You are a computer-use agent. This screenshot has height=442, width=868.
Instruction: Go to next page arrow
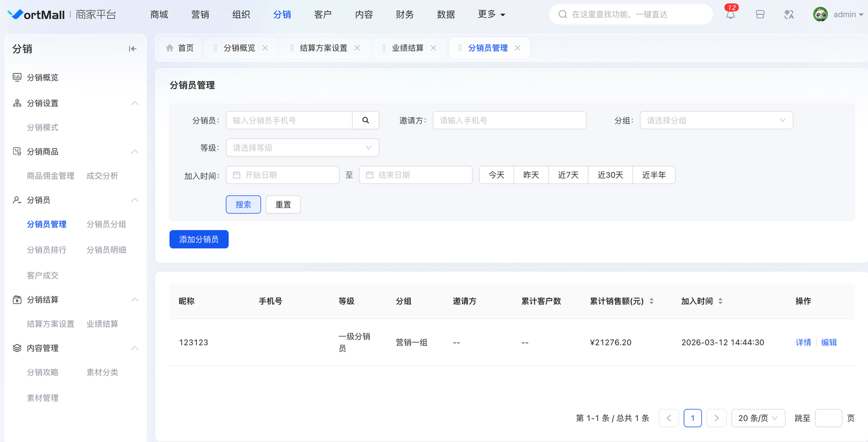pyautogui.click(x=716, y=418)
